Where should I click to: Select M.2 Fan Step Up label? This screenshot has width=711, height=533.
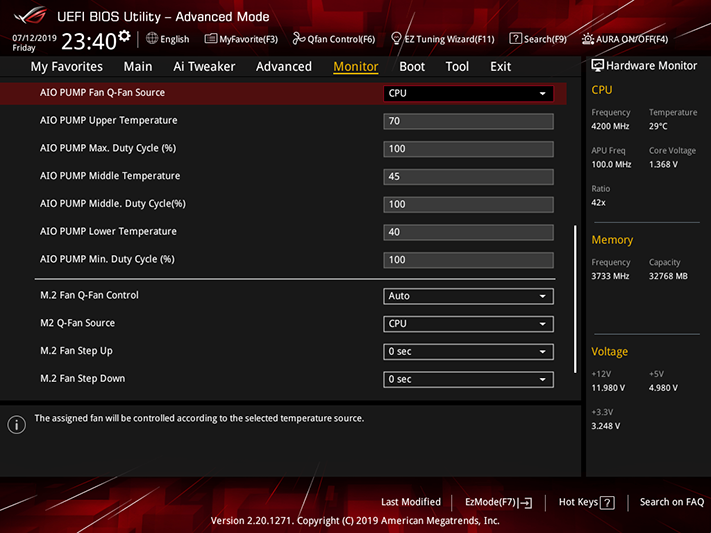point(76,351)
